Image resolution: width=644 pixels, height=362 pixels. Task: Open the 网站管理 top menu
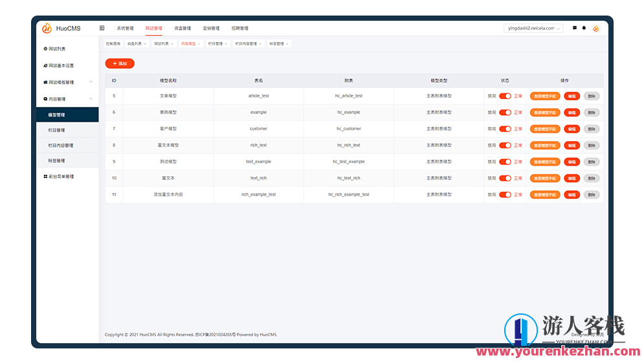click(153, 28)
